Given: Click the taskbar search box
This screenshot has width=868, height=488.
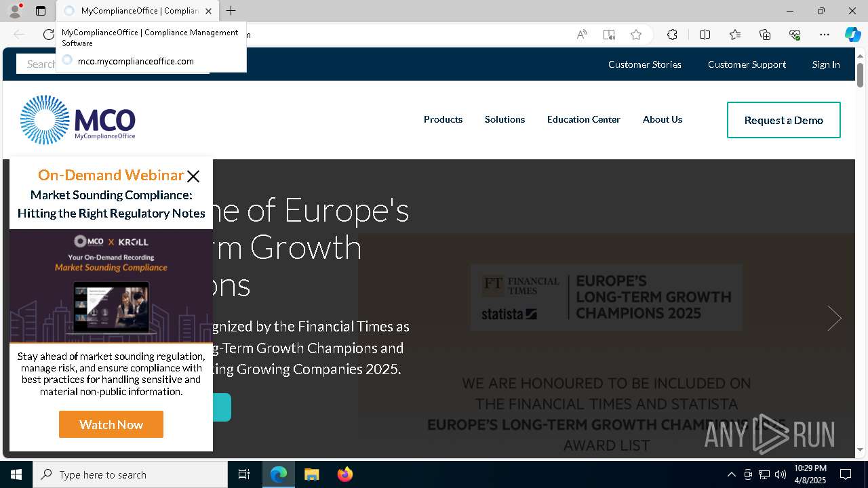Looking at the screenshot, I should coord(130,474).
